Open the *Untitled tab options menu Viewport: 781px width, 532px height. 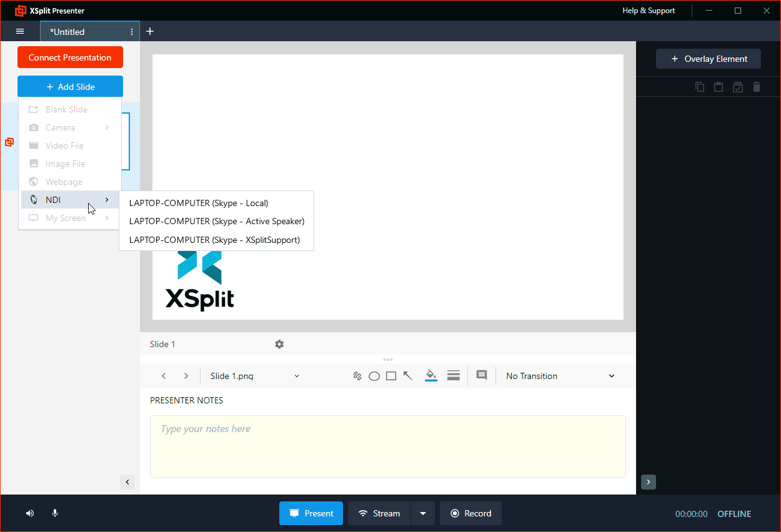[131, 31]
